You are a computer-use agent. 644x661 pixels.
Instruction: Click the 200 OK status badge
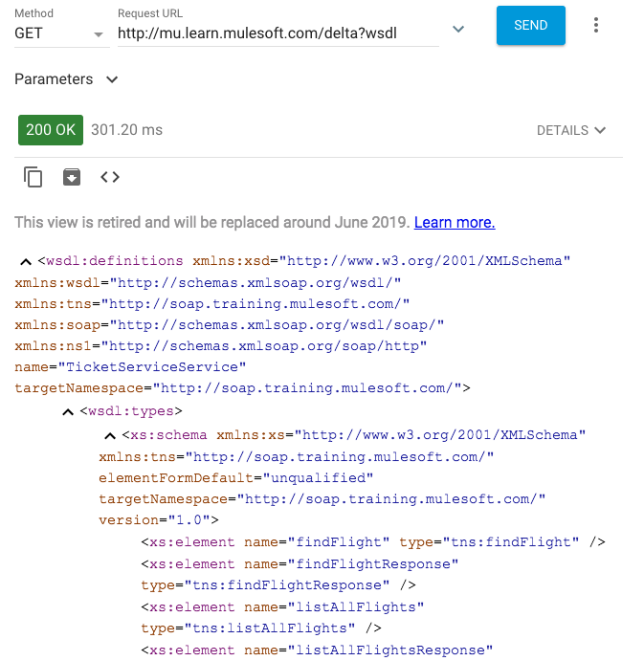[x=51, y=130]
